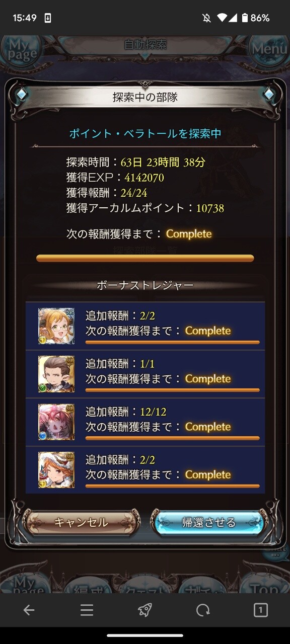Tap the 帰還させる button

208,522
